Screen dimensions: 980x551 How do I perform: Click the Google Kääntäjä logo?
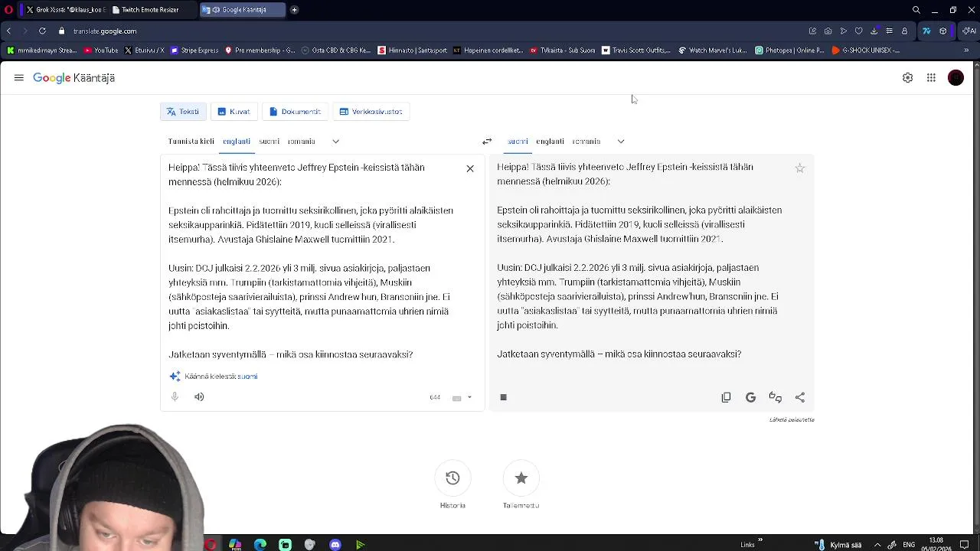73,78
